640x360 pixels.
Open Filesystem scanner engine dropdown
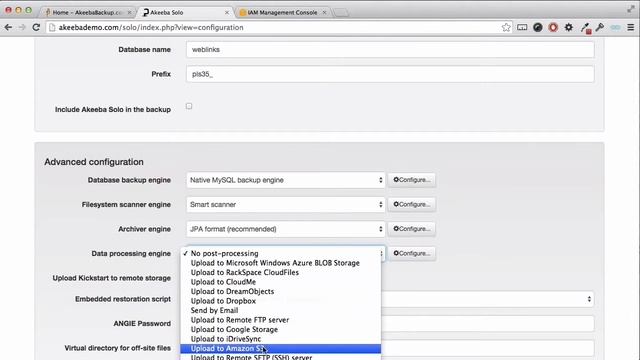point(286,204)
